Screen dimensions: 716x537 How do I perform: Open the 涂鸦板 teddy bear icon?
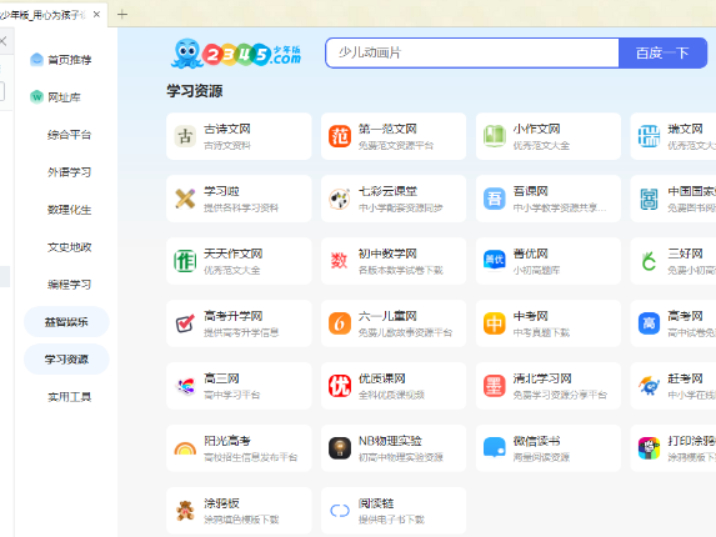185,511
